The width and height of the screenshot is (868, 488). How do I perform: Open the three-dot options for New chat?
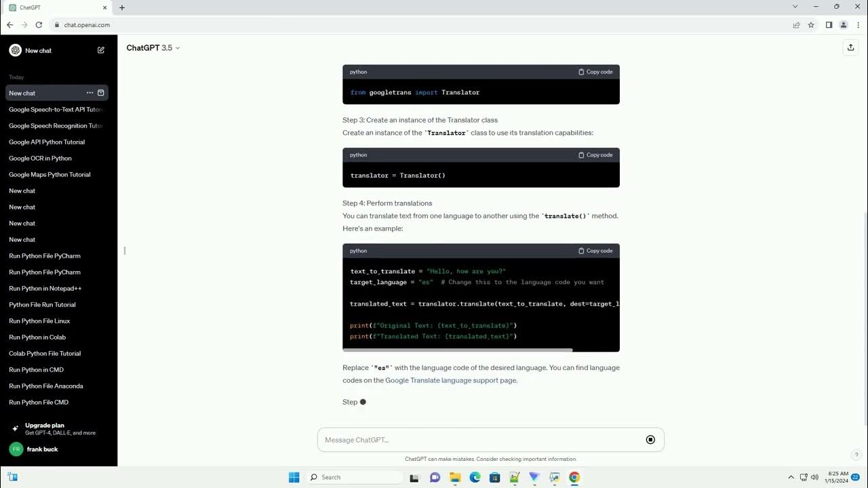click(90, 93)
